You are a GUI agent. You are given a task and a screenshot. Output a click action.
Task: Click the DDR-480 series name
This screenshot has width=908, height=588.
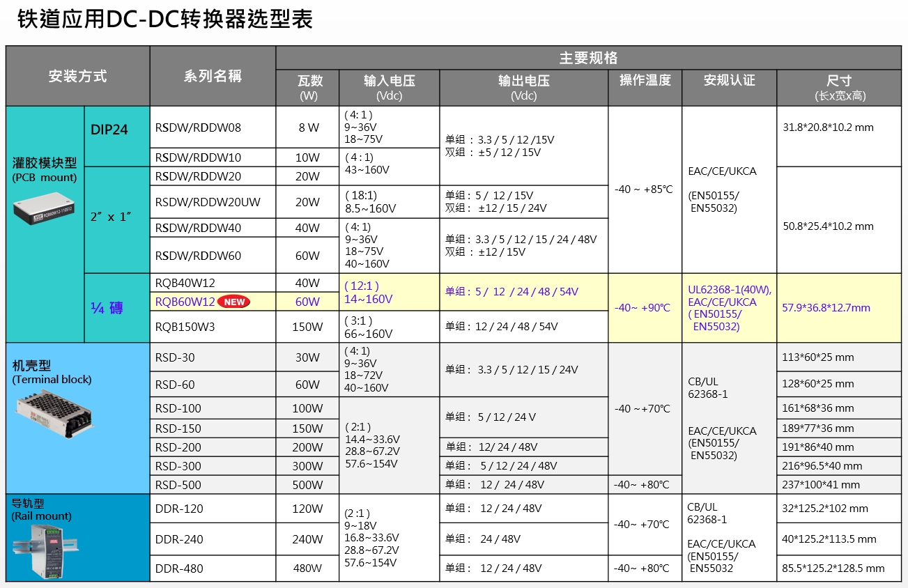click(178, 567)
